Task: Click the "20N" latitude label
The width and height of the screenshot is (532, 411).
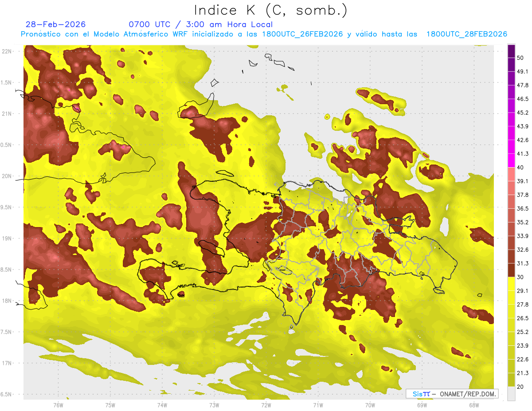Action: [7, 176]
